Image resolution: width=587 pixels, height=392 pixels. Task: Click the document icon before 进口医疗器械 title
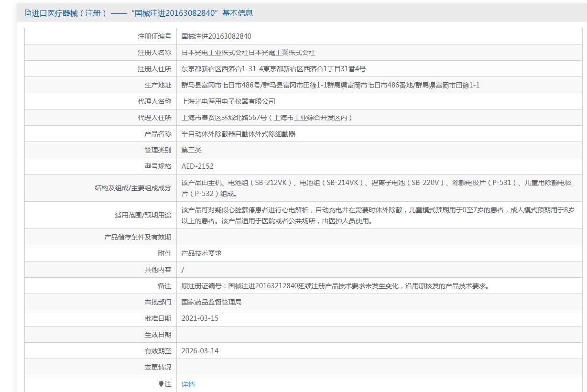coord(28,13)
